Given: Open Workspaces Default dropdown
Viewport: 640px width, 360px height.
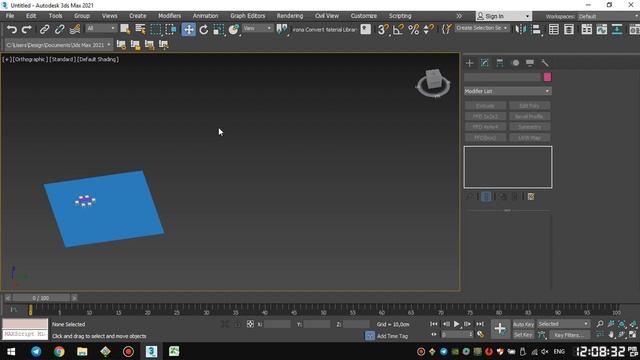Looking at the screenshot, I should point(608,16).
